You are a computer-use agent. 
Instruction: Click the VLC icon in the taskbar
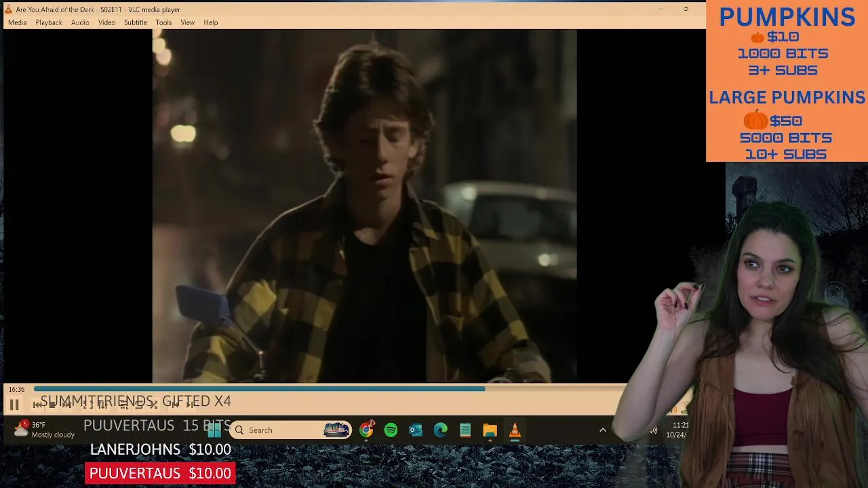point(515,430)
